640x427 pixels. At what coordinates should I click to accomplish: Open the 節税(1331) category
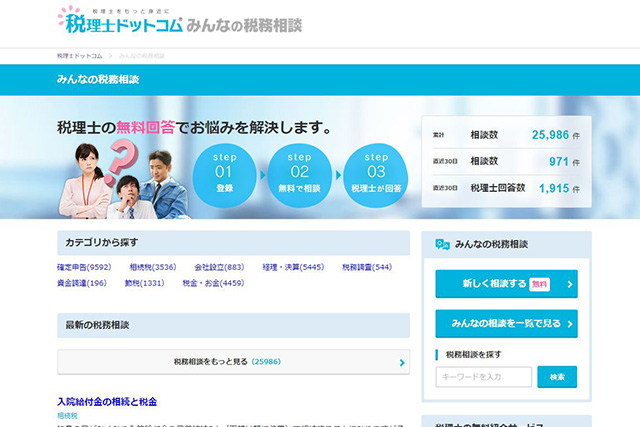(x=144, y=283)
